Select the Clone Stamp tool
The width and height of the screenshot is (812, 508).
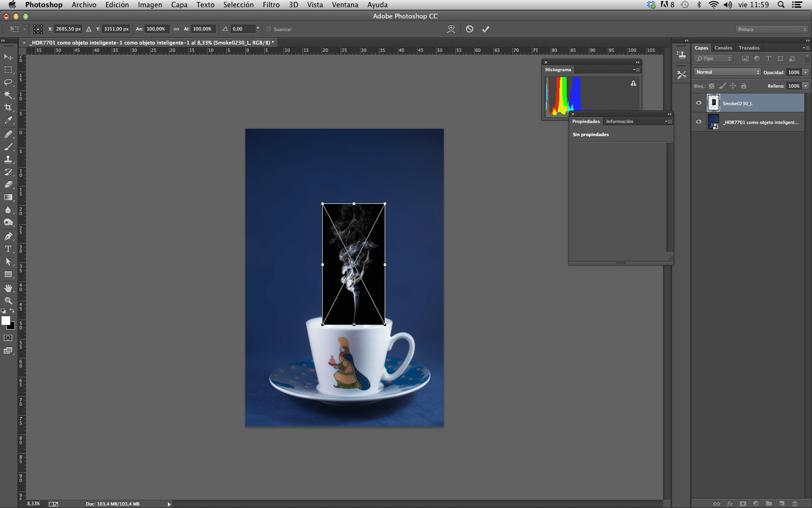coord(8,159)
